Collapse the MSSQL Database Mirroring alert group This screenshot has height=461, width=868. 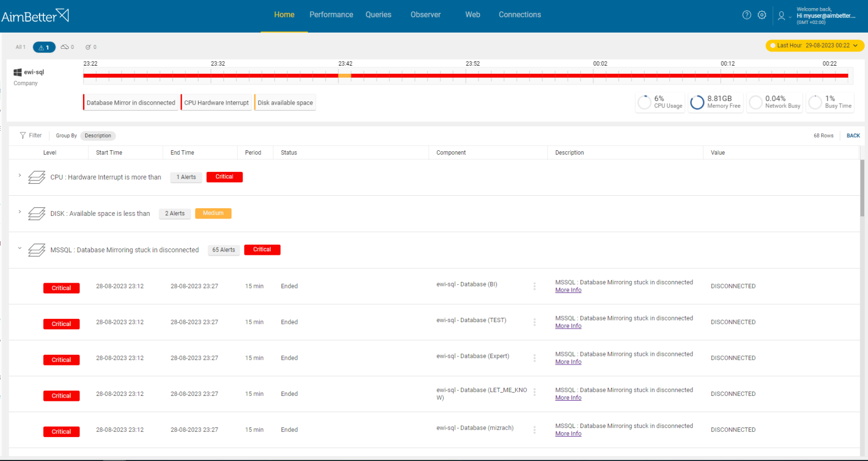(x=20, y=248)
